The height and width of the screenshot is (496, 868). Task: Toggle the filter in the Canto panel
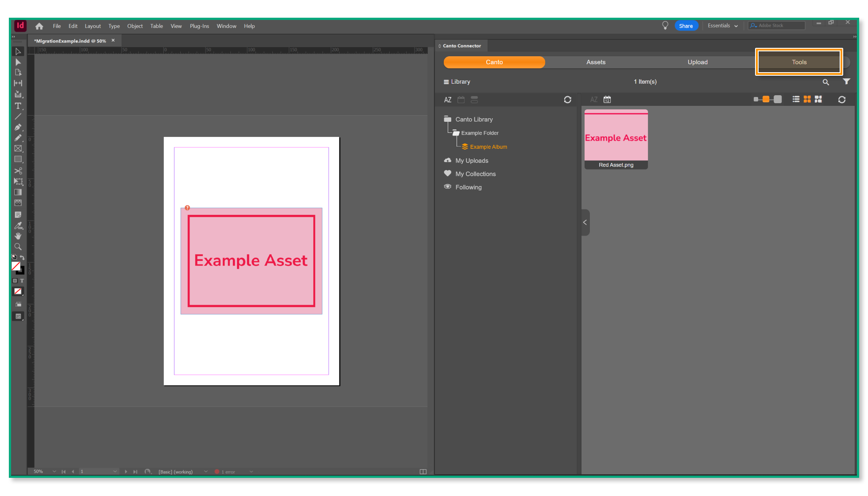[x=846, y=82]
